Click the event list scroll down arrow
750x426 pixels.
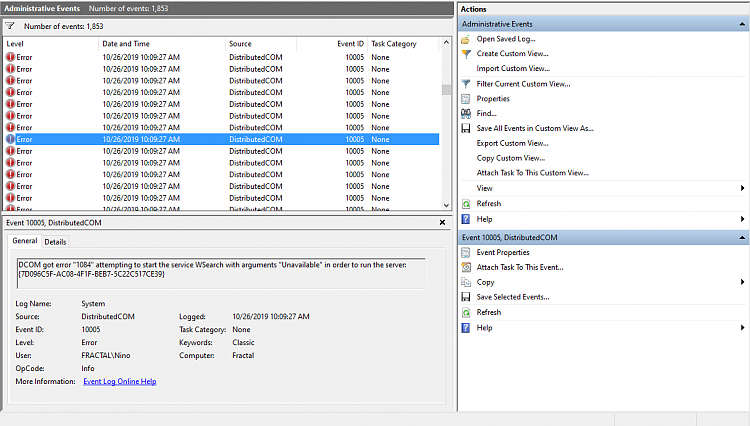pyautogui.click(x=446, y=205)
